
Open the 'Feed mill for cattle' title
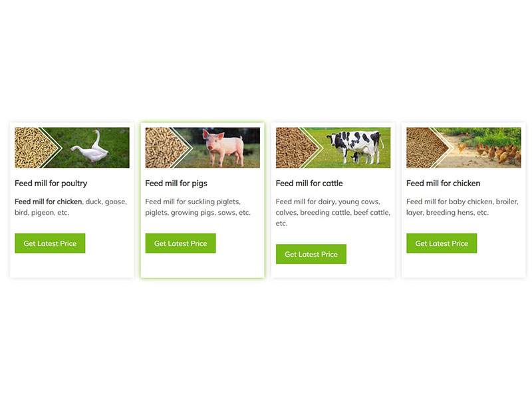[x=309, y=184]
